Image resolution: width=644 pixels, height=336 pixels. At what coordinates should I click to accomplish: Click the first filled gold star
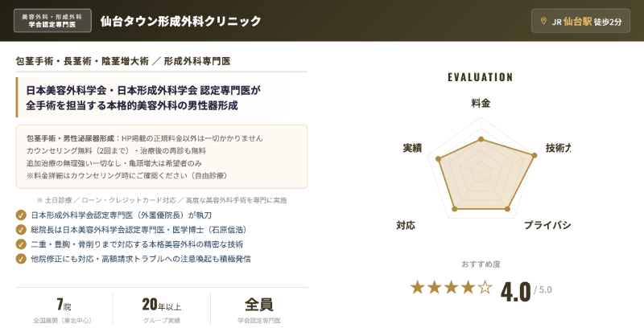pyautogui.click(x=418, y=287)
